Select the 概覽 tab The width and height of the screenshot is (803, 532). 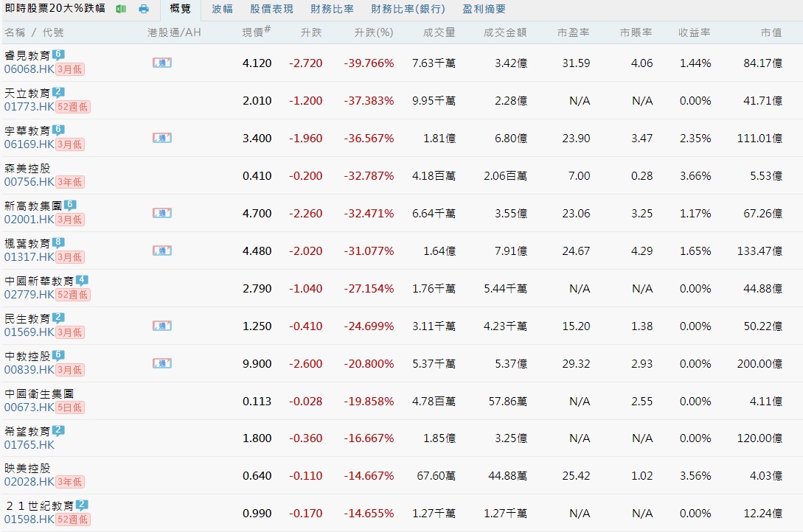pyautogui.click(x=180, y=9)
